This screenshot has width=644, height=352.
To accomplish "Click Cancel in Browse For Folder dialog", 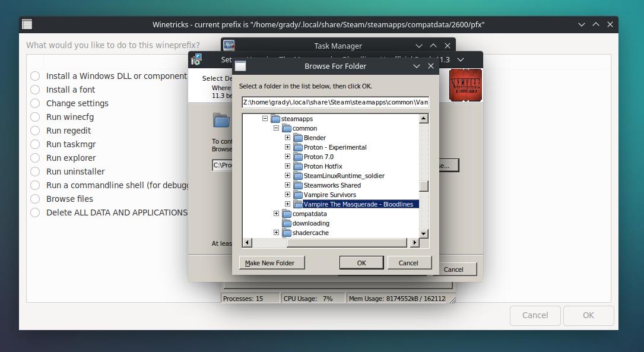I will coord(408,263).
